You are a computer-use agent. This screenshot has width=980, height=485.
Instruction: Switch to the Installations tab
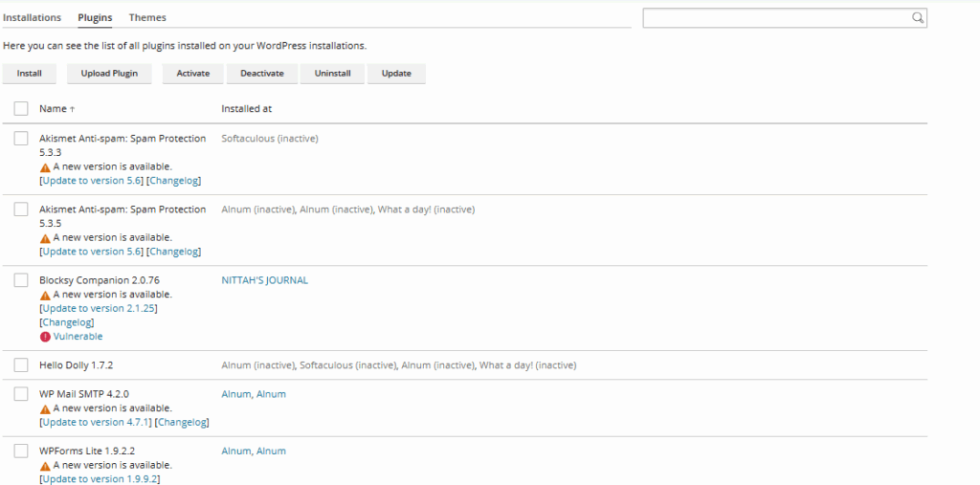point(32,17)
